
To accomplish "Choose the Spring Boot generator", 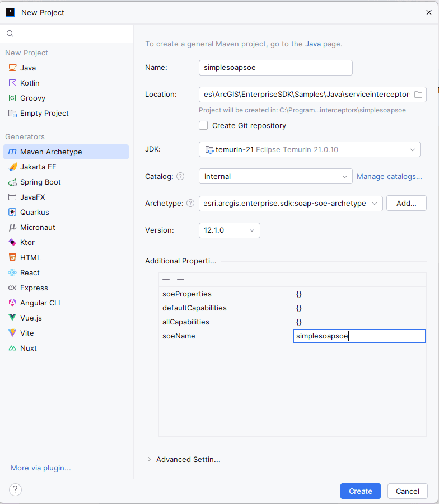I will [x=66, y=182].
